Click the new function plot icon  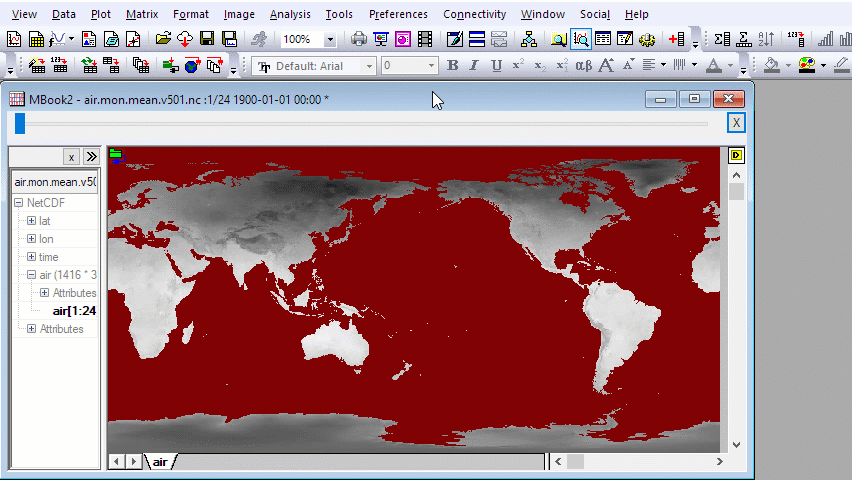(58, 39)
